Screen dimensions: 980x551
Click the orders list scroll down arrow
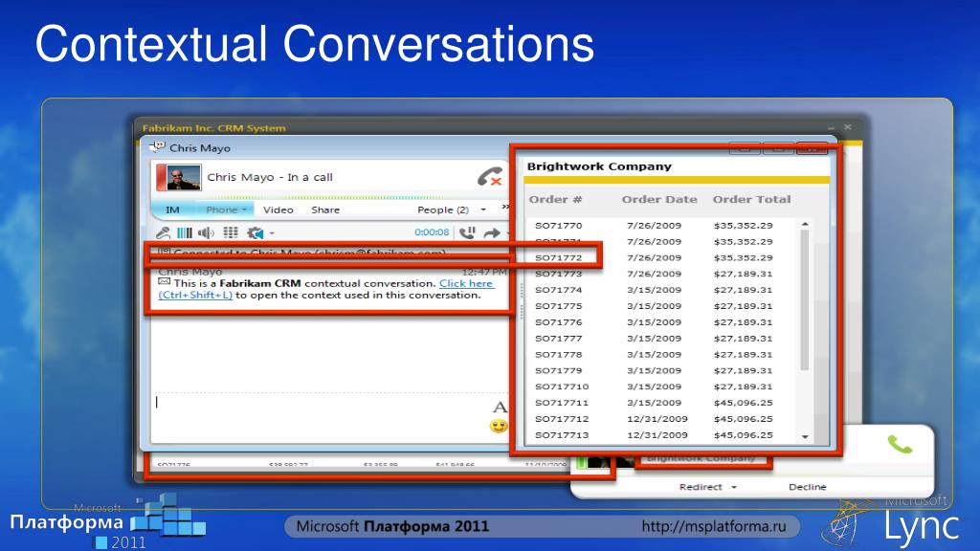click(804, 436)
